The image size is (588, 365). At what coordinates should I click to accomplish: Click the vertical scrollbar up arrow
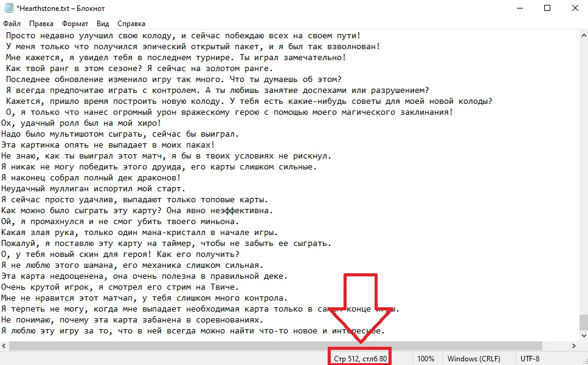coord(584,36)
